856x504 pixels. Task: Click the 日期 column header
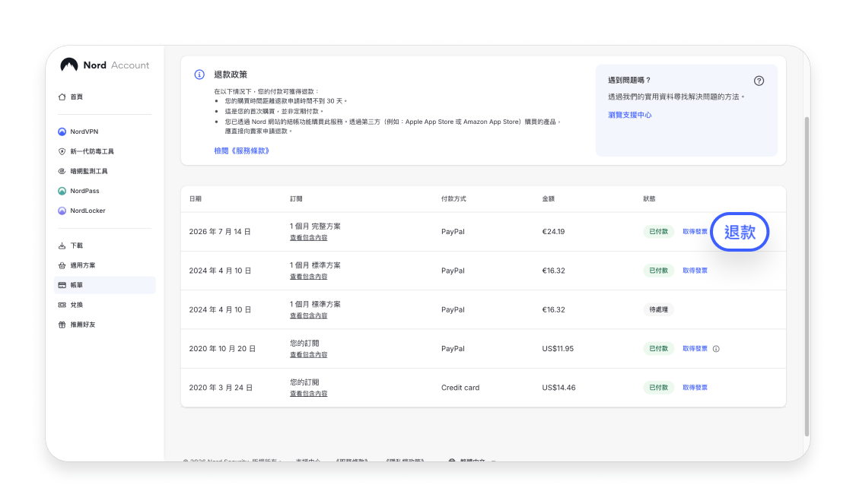[x=195, y=198]
